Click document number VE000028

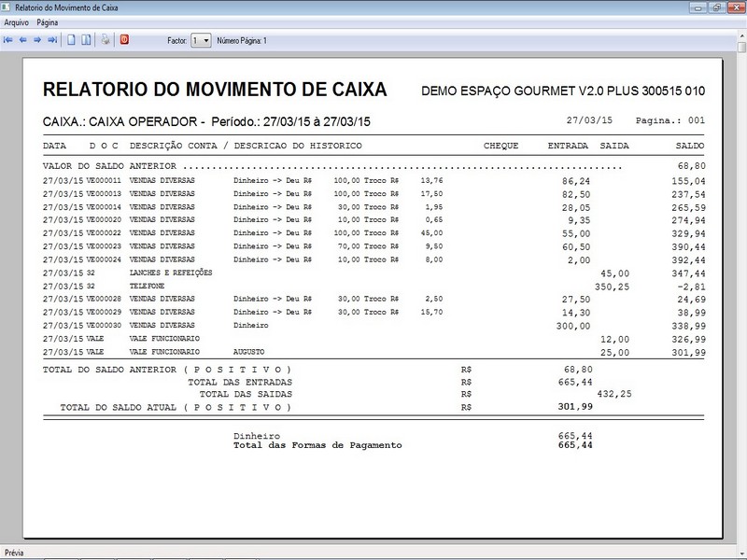pyautogui.click(x=104, y=299)
